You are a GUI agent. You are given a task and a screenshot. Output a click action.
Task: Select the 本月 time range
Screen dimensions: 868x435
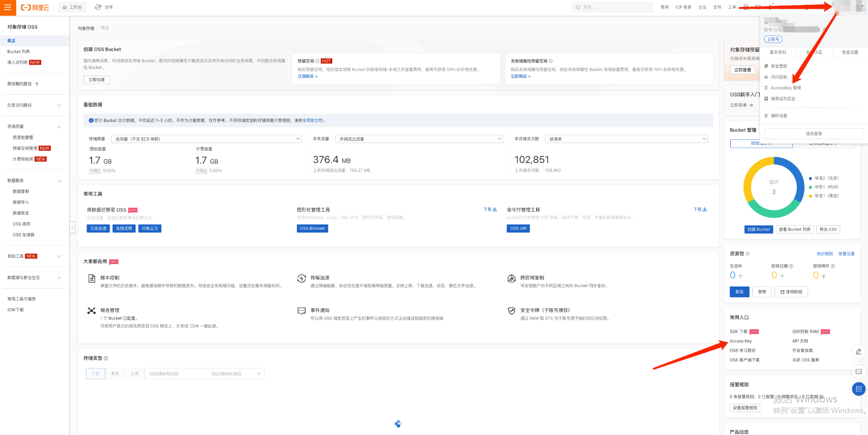pos(115,374)
